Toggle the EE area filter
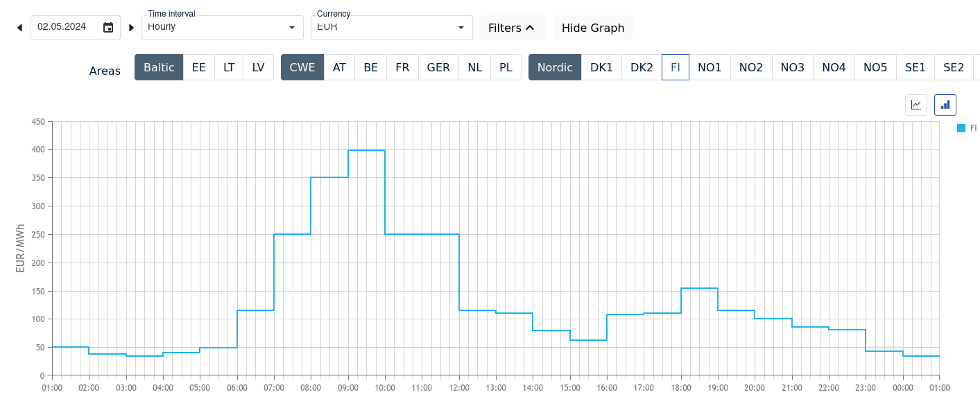 click(x=199, y=68)
